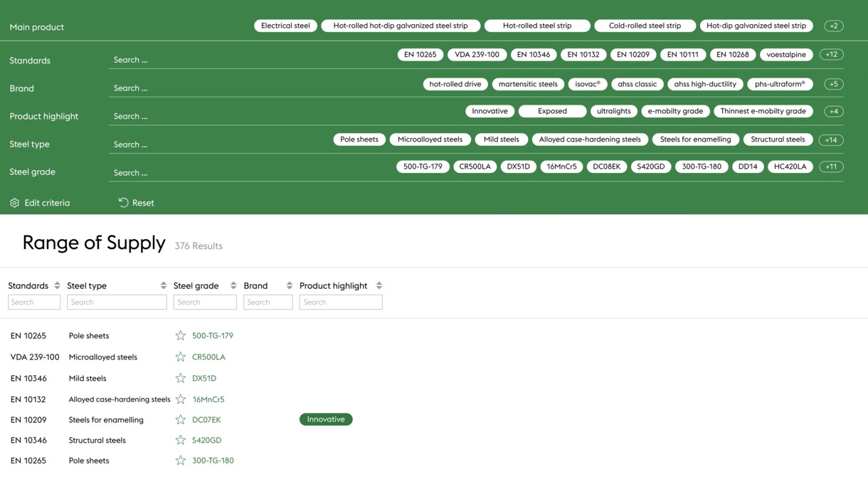Expand the +12 more Standards chips
This screenshot has width=868, height=484.
coord(831,55)
